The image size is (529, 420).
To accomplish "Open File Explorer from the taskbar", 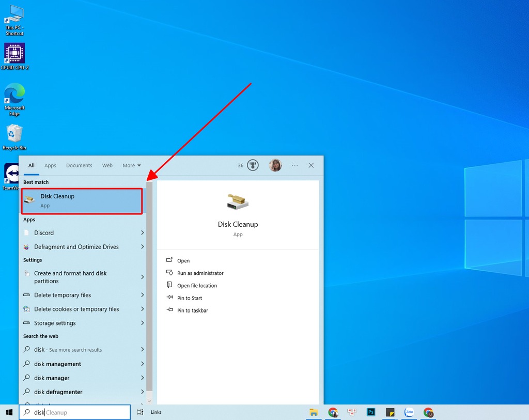I will point(314,412).
